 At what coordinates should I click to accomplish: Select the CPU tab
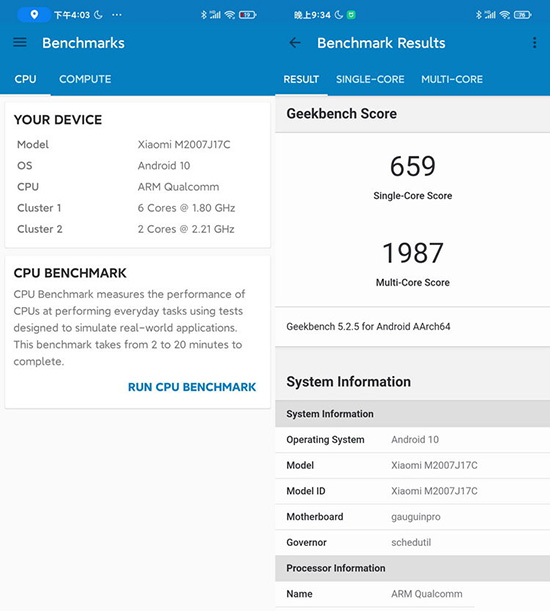pos(25,79)
